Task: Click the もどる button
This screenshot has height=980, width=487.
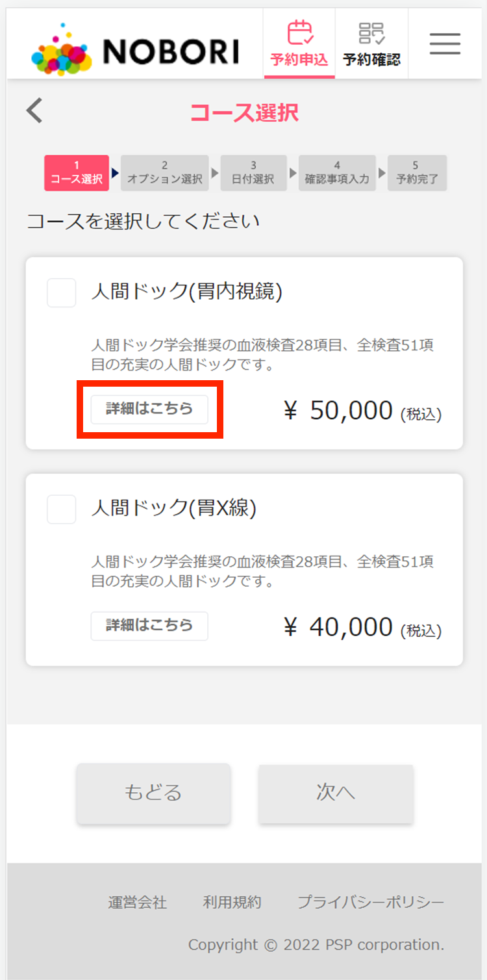Action: tap(153, 793)
